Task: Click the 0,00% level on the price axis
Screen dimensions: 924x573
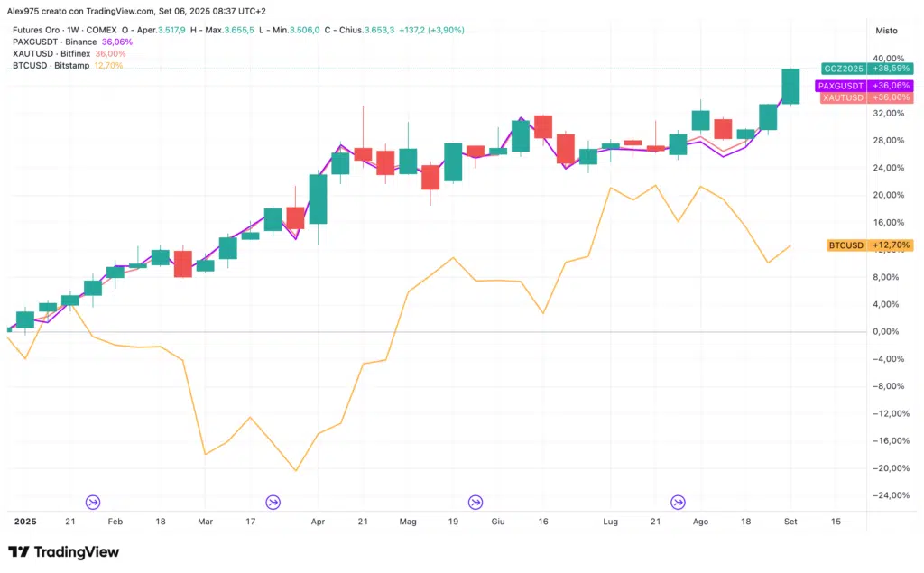Action: tap(886, 331)
